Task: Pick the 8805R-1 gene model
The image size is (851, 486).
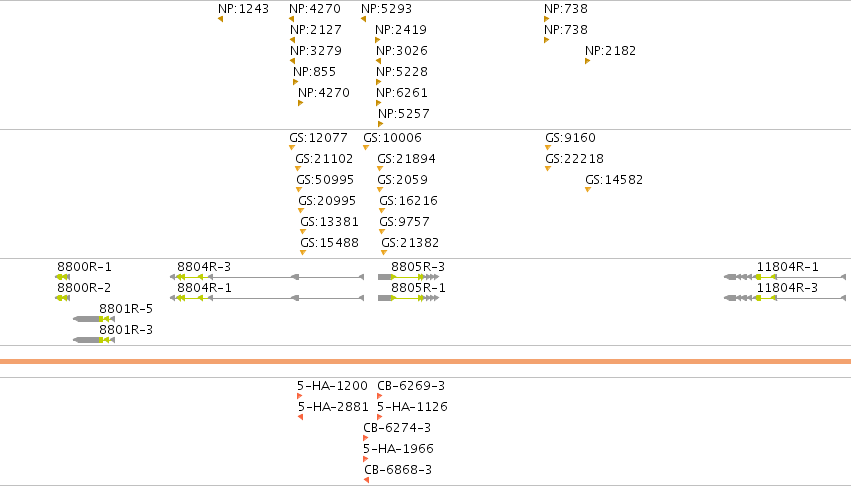Action: coord(409,298)
